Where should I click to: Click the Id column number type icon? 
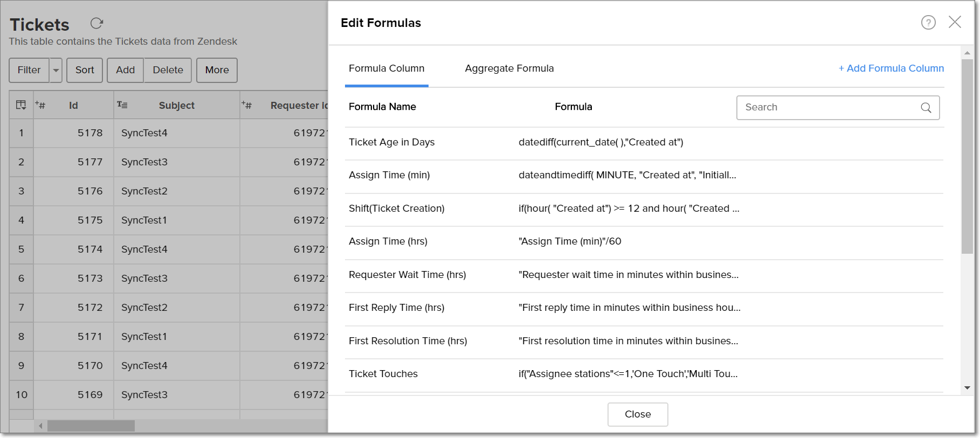[40, 105]
